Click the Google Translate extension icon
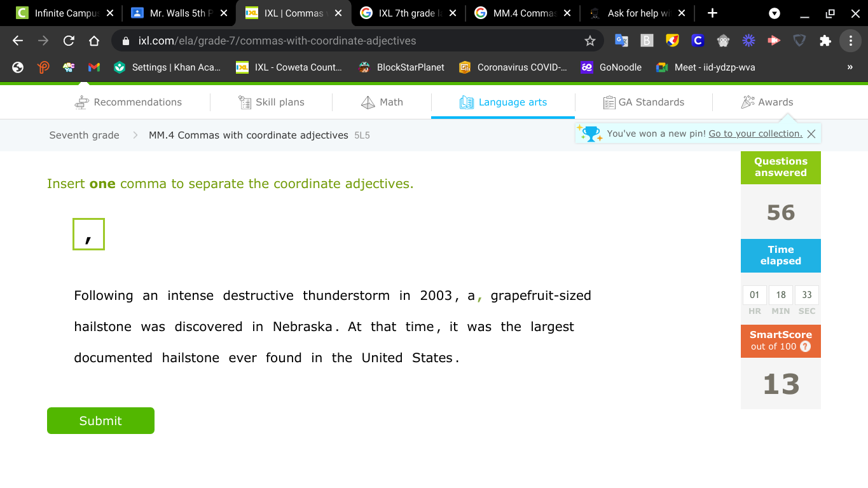Viewport: 868px width, 488px height. coord(621,41)
